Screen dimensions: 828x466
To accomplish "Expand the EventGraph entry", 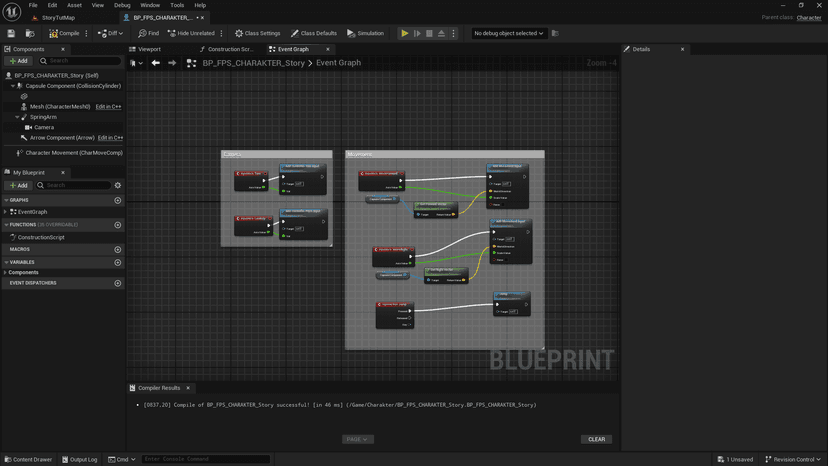I will pos(6,212).
